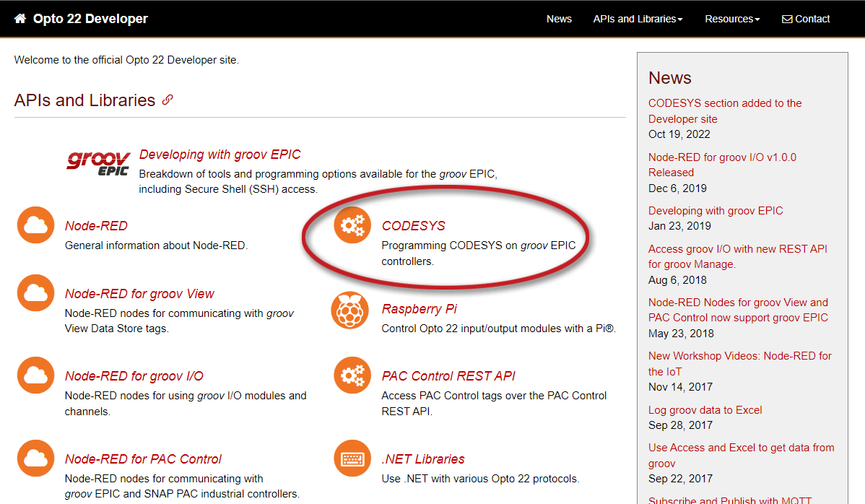Click the groov EPIC logo
This screenshot has height=504, width=865.
tap(99, 164)
